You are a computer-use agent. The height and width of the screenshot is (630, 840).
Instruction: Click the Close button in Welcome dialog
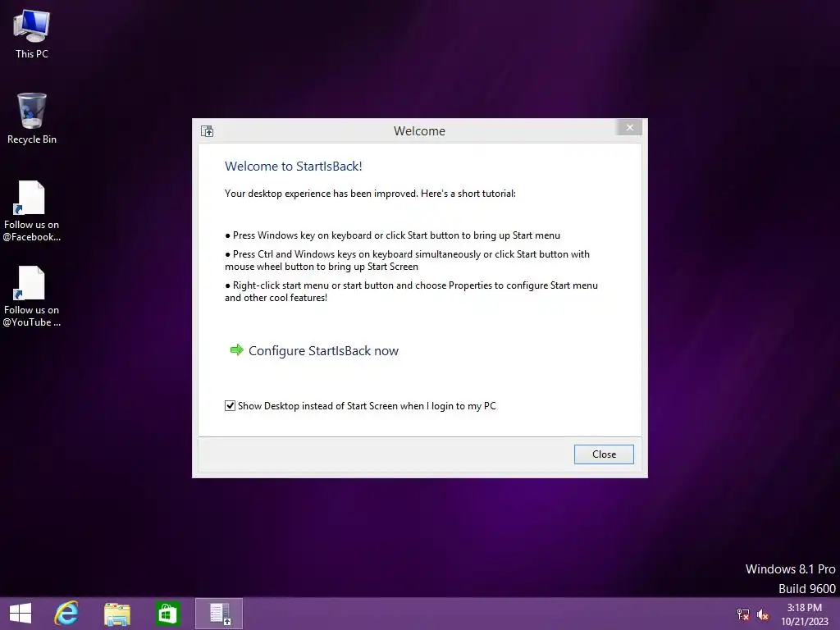click(604, 454)
